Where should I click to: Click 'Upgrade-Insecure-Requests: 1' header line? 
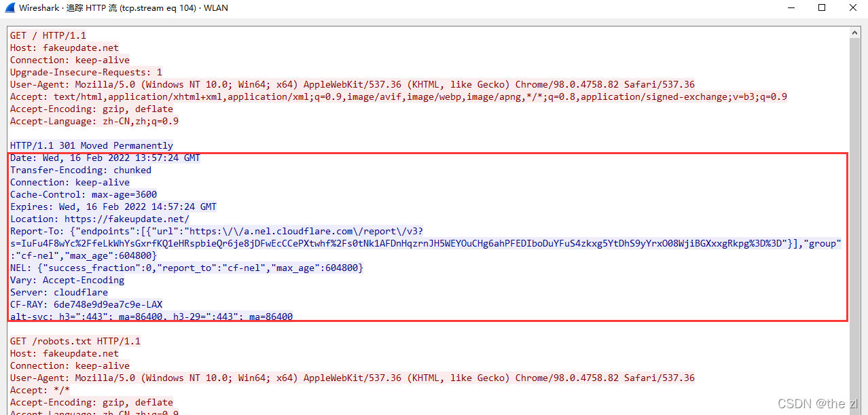[86, 72]
